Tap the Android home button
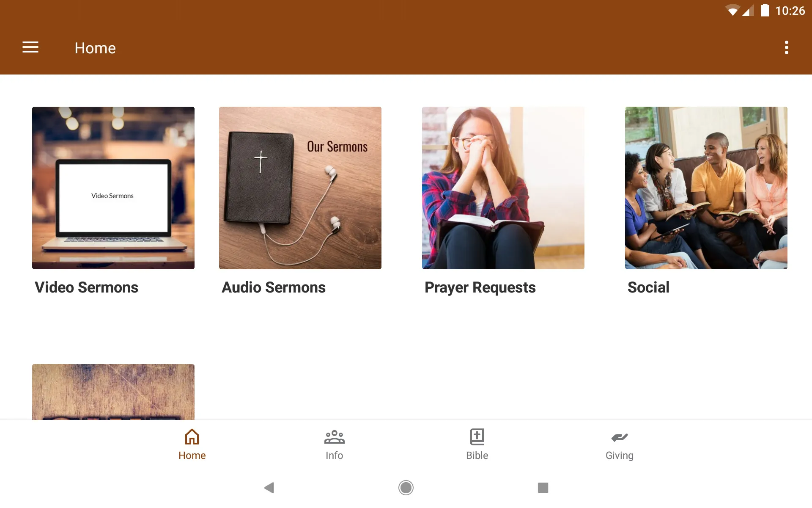 pyautogui.click(x=406, y=488)
